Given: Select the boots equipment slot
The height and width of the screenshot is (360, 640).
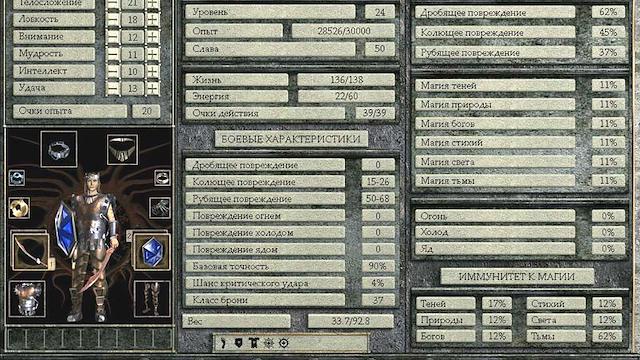Looking at the screenshot, I should tap(152, 299).
